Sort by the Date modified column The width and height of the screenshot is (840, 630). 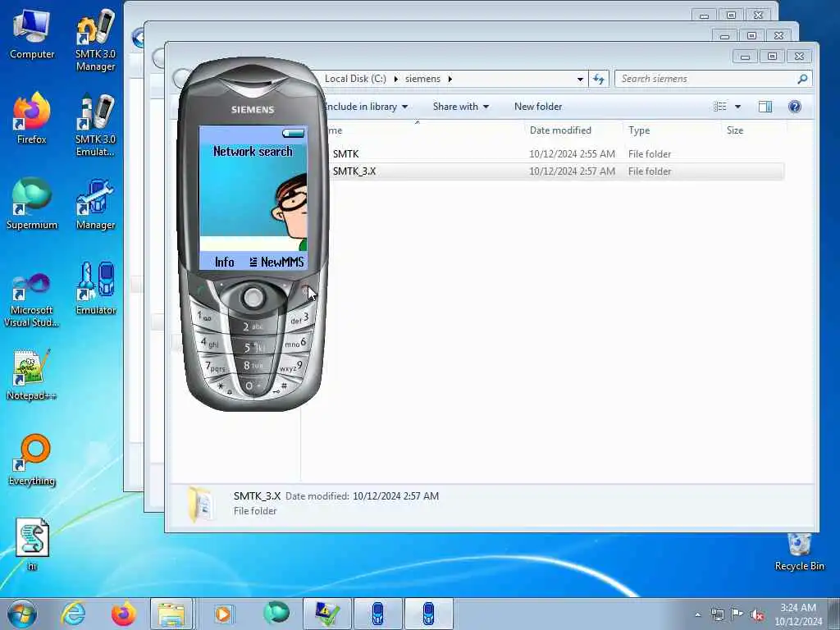coord(560,130)
